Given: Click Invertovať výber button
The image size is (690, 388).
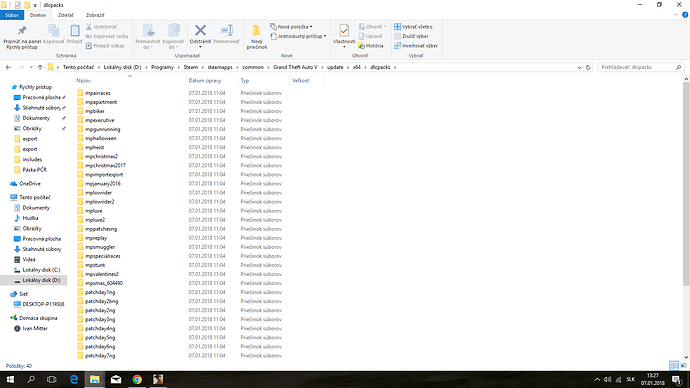Looking at the screenshot, I should pyautogui.click(x=416, y=46).
